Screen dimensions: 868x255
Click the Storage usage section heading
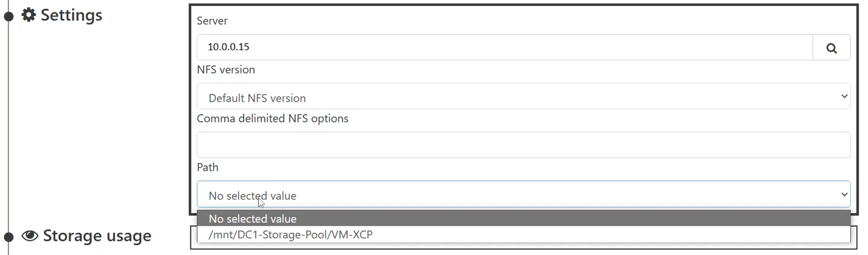tap(97, 236)
